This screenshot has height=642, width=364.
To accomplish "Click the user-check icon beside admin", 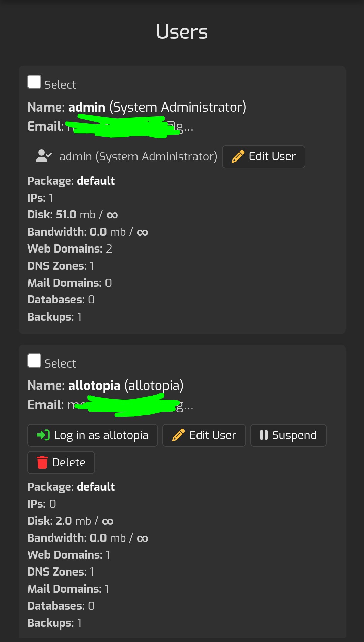I will point(43,156).
